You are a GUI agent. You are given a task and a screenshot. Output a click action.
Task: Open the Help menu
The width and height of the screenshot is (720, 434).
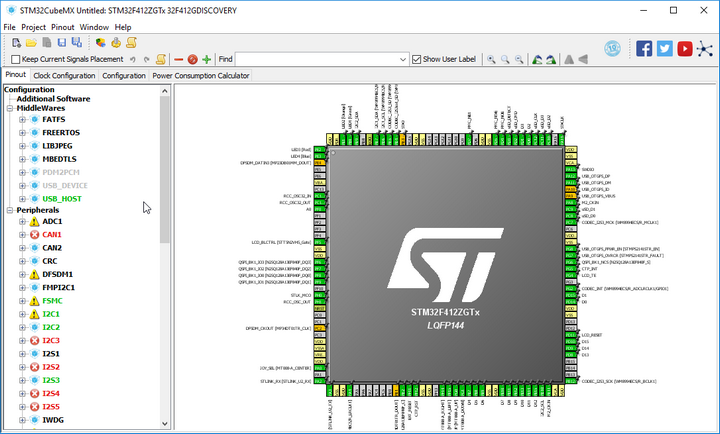pyautogui.click(x=123, y=27)
